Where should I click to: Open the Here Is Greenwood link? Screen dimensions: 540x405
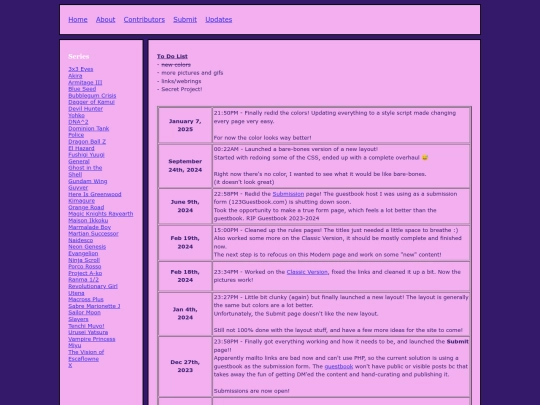95,194
